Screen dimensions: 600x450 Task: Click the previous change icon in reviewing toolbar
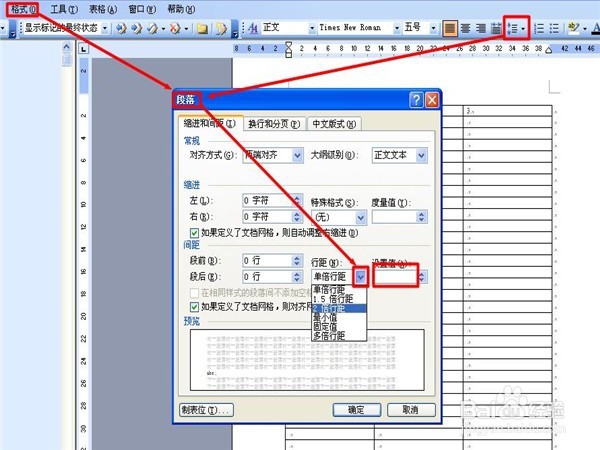click(x=121, y=28)
